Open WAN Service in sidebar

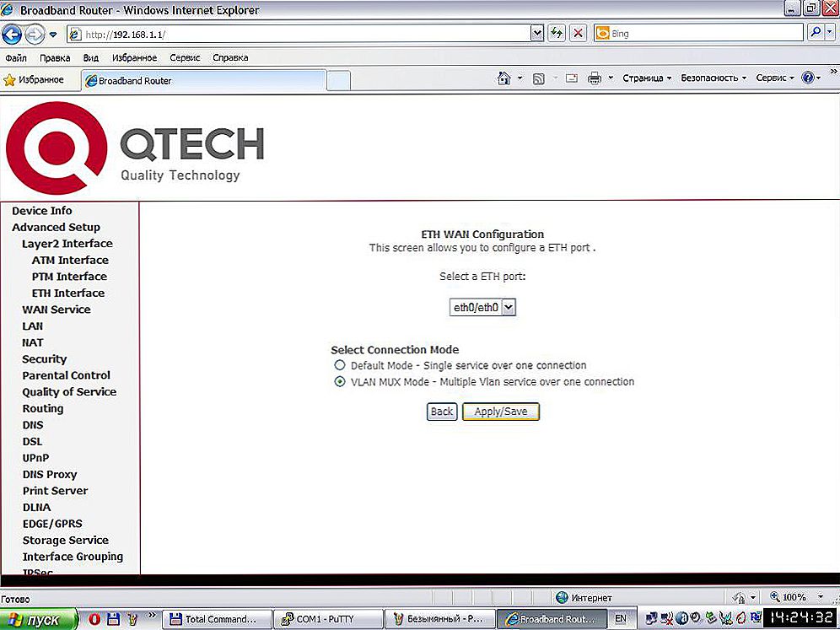(x=57, y=310)
